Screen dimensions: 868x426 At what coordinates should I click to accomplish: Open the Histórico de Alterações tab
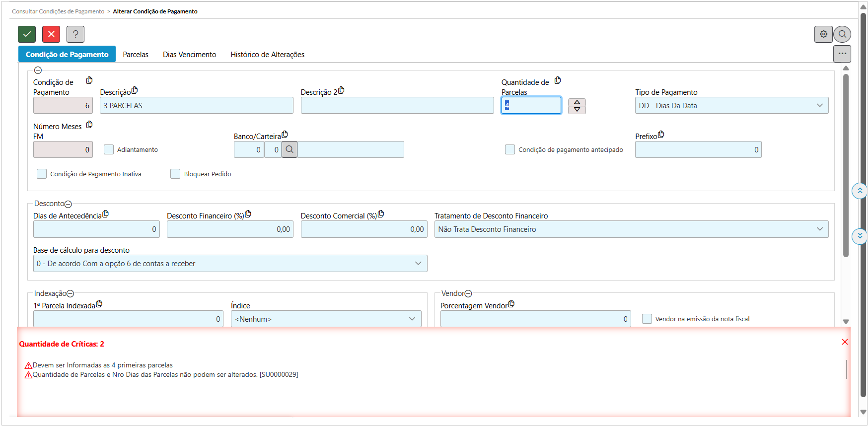(x=267, y=55)
